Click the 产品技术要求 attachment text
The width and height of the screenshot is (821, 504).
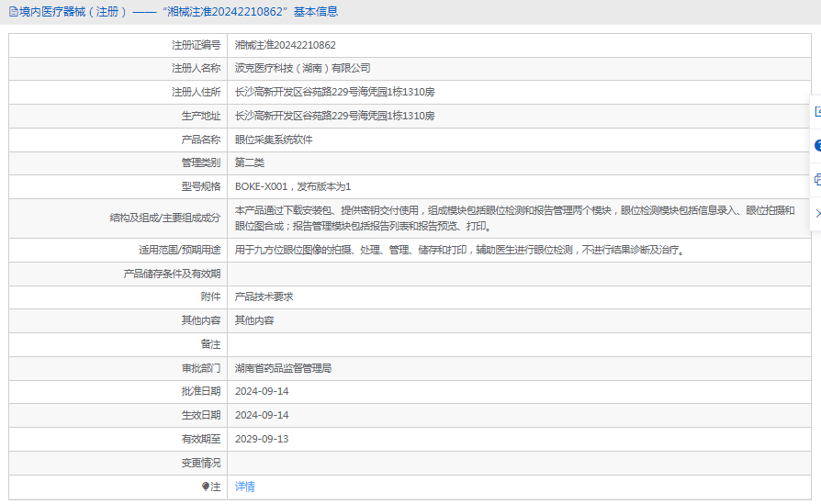point(264,297)
